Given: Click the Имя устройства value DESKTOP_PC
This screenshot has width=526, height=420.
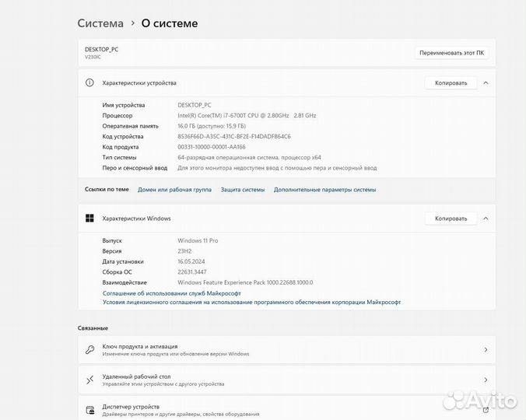Looking at the screenshot, I should point(195,105).
